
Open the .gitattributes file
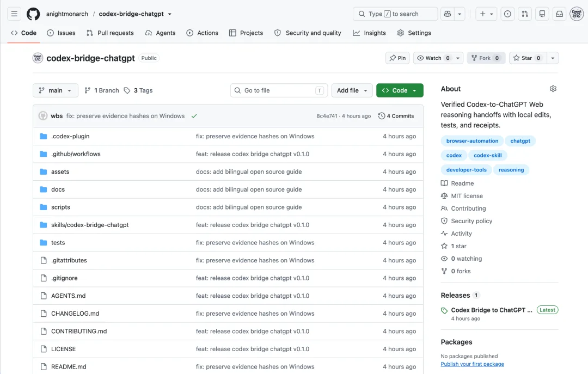pos(69,260)
